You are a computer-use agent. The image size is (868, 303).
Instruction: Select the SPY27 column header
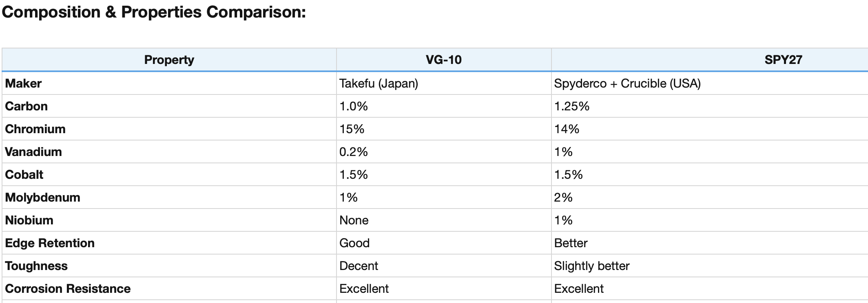(783, 60)
